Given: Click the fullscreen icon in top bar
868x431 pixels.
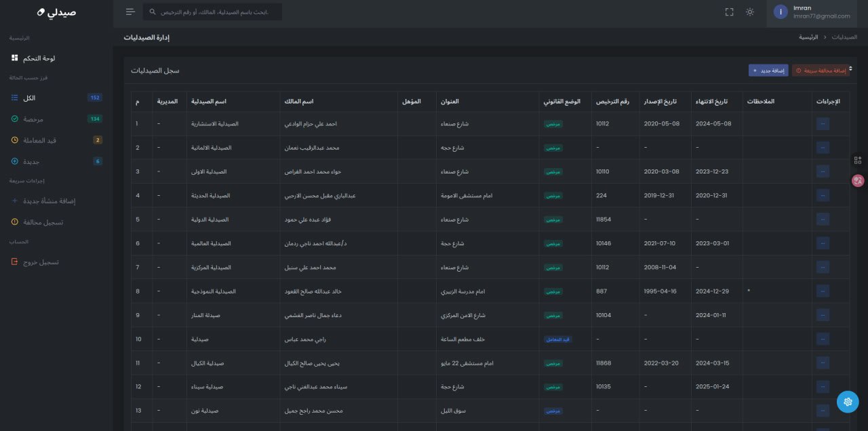Looking at the screenshot, I should (730, 12).
